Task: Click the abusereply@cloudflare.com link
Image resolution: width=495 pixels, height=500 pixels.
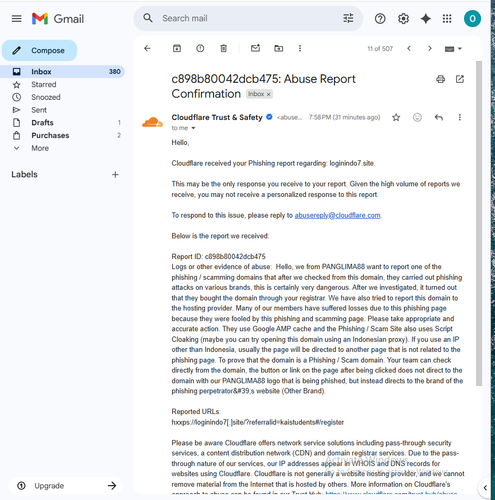Action: 337,215
